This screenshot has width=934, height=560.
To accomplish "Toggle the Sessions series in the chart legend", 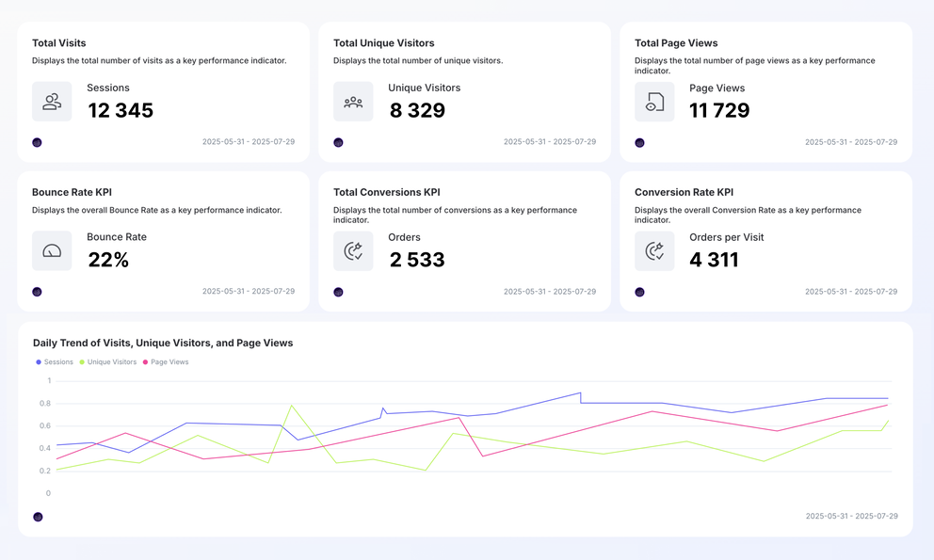I will (x=55, y=361).
